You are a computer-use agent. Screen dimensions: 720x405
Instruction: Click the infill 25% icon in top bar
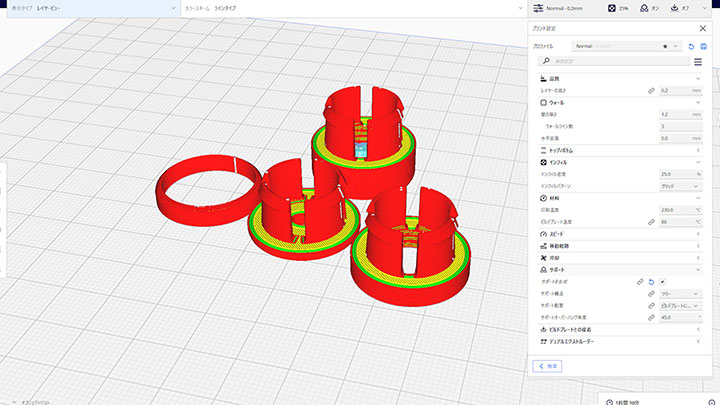click(x=612, y=8)
